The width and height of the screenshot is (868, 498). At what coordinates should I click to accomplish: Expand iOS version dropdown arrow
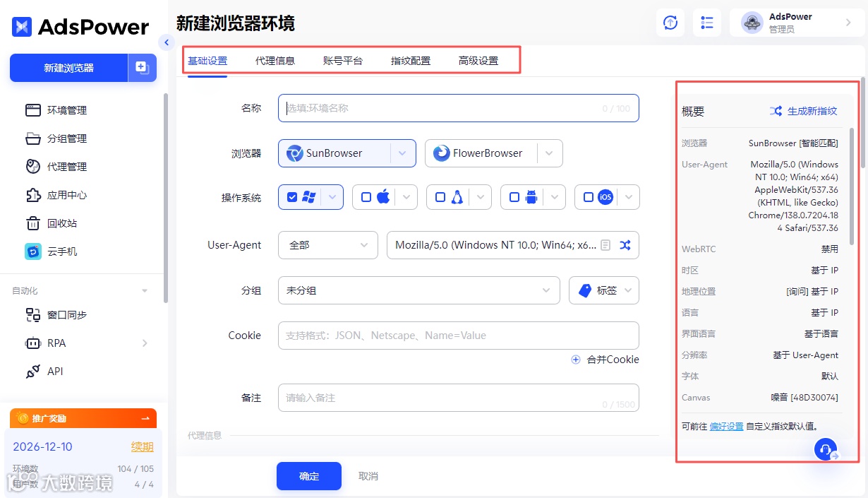point(629,197)
